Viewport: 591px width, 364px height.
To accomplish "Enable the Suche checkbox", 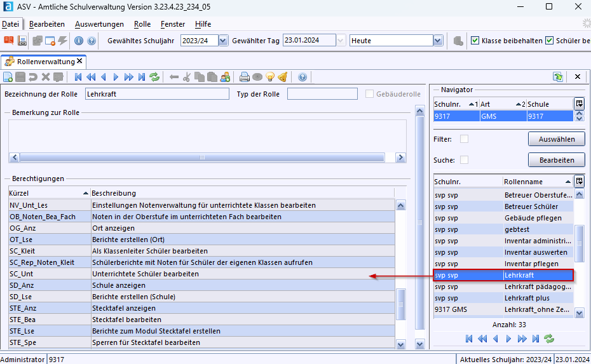I will 465,160.
